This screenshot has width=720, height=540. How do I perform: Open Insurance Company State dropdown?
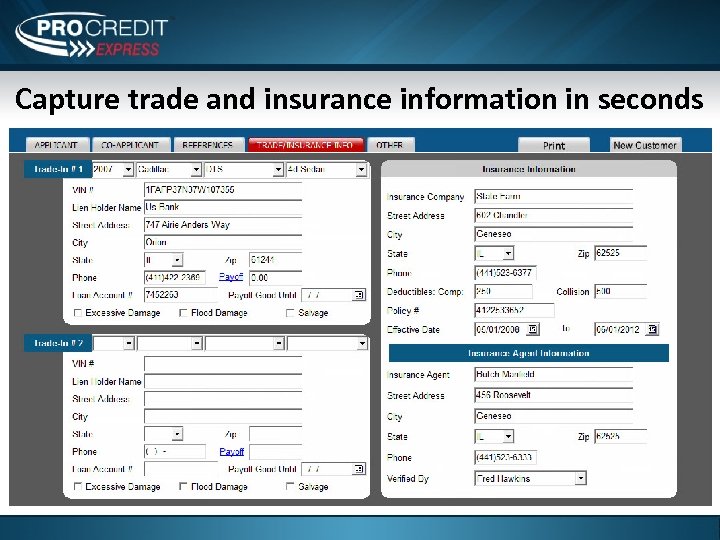click(508, 253)
